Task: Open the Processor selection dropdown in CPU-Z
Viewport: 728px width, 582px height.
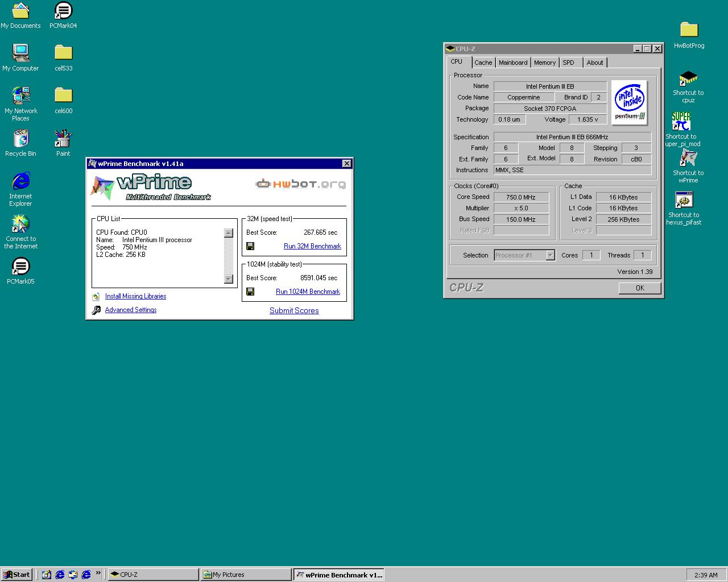Action: [x=550, y=255]
